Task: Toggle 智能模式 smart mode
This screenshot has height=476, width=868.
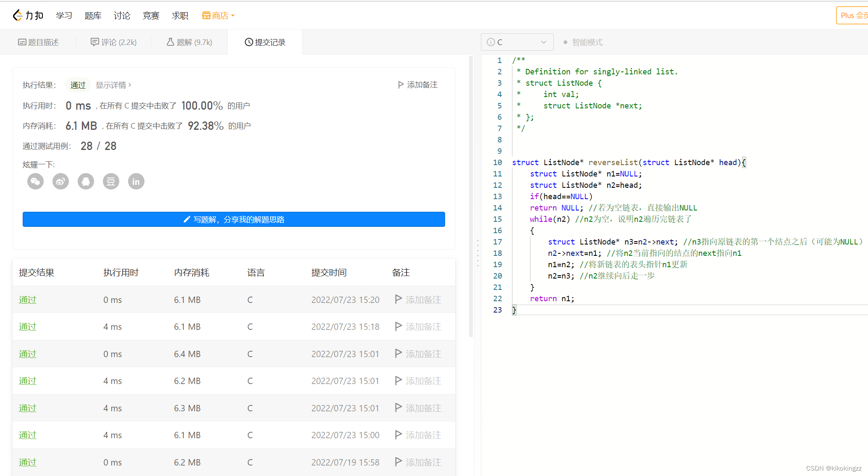Action: tap(583, 42)
